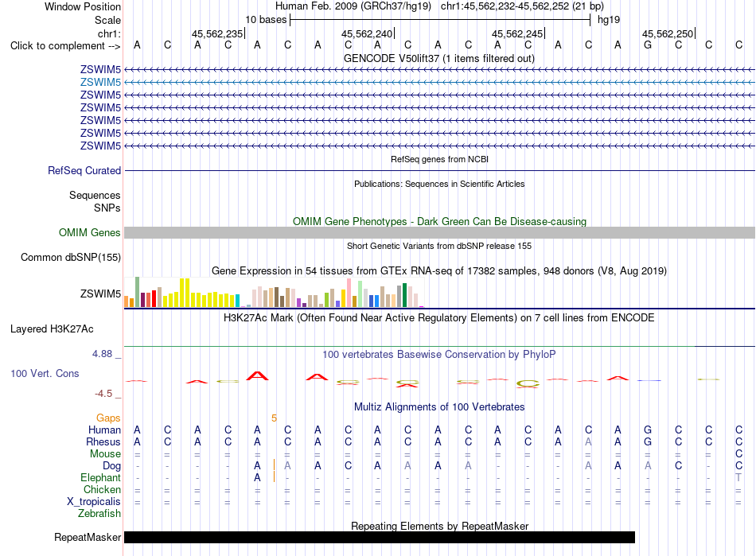Click the black RepeatMasker element bar

click(x=380, y=537)
